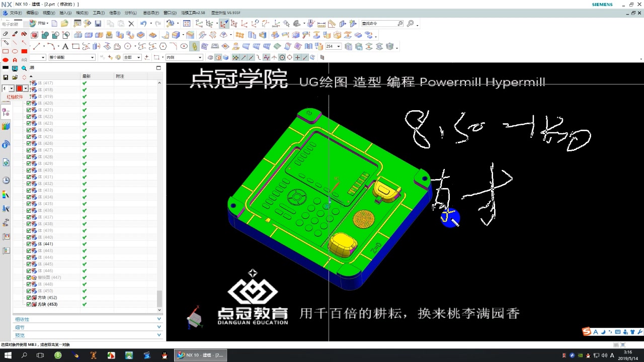The width and height of the screenshot is (644, 362).
Task: Open the 整个装配 selection scope dropdown
Action: [92, 56]
